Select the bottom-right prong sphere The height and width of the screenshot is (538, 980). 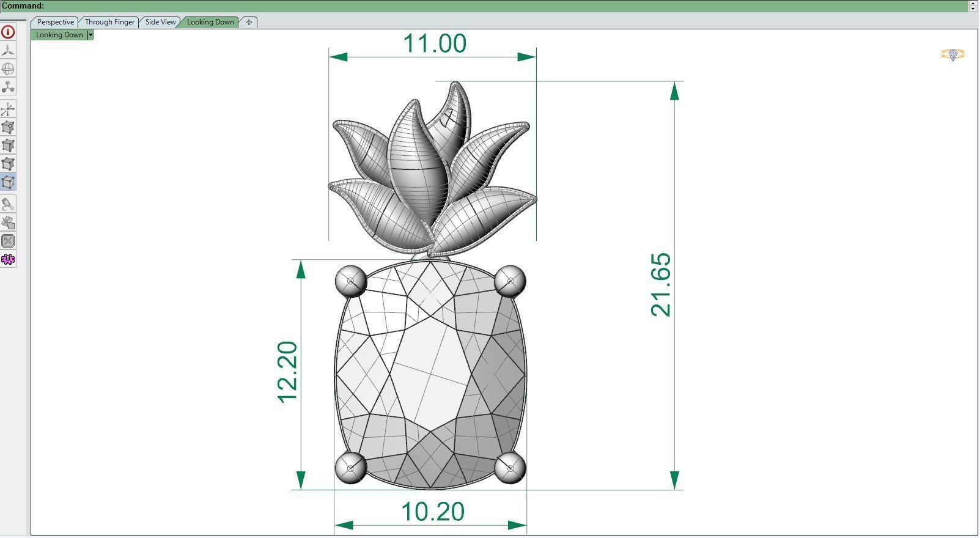pyautogui.click(x=510, y=468)
